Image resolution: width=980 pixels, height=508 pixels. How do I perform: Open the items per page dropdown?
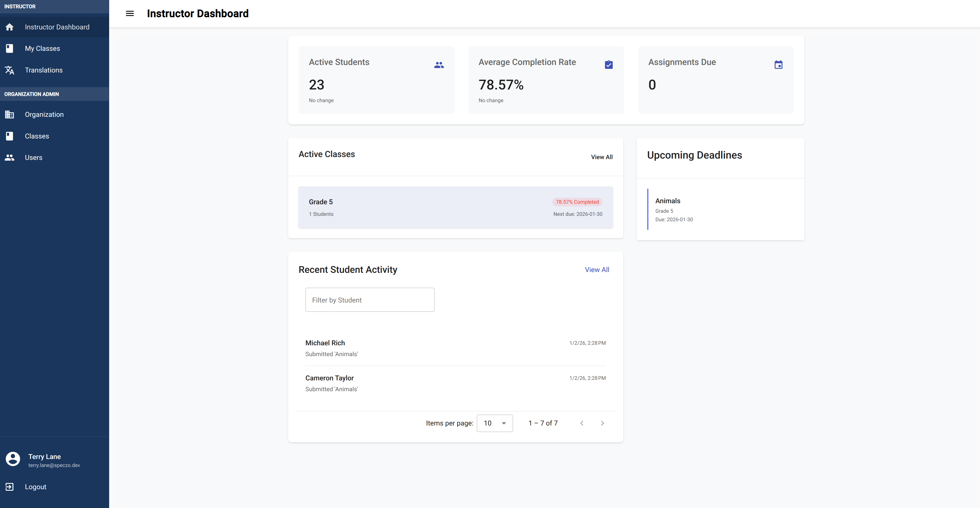click(x=495, y=423)
